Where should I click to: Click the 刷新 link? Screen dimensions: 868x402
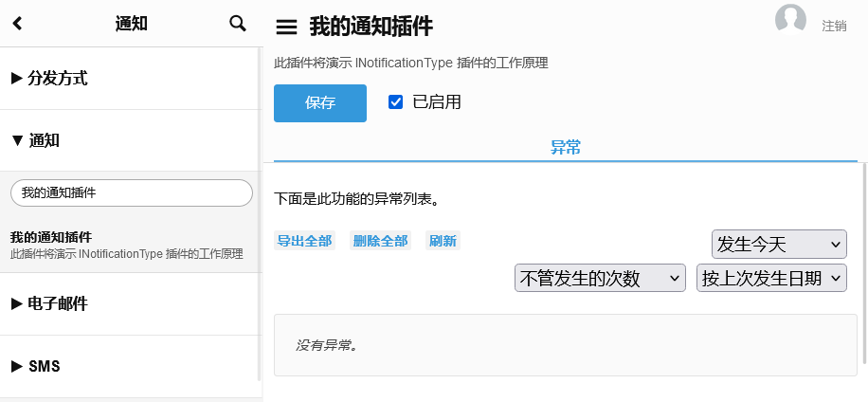tap(443, 241)
